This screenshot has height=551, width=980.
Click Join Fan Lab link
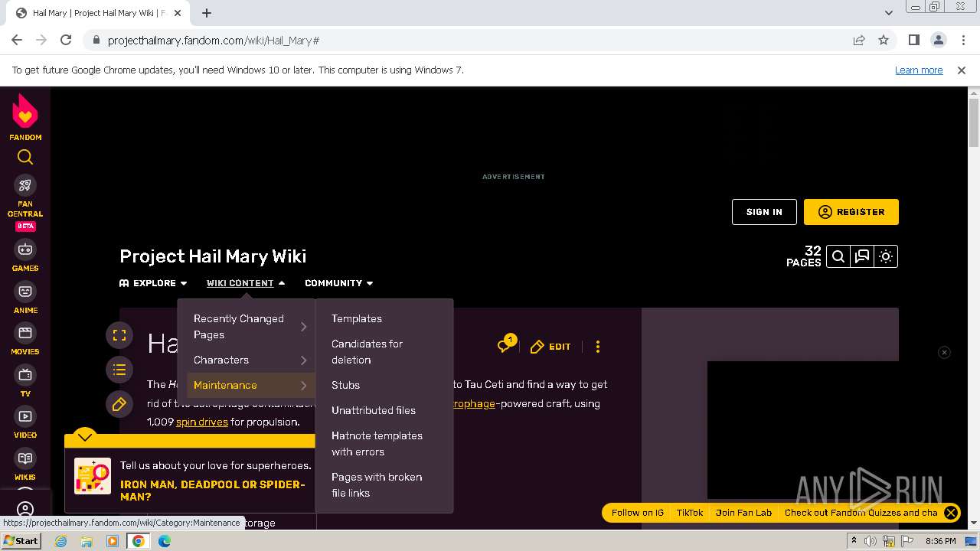pos(743,513)
